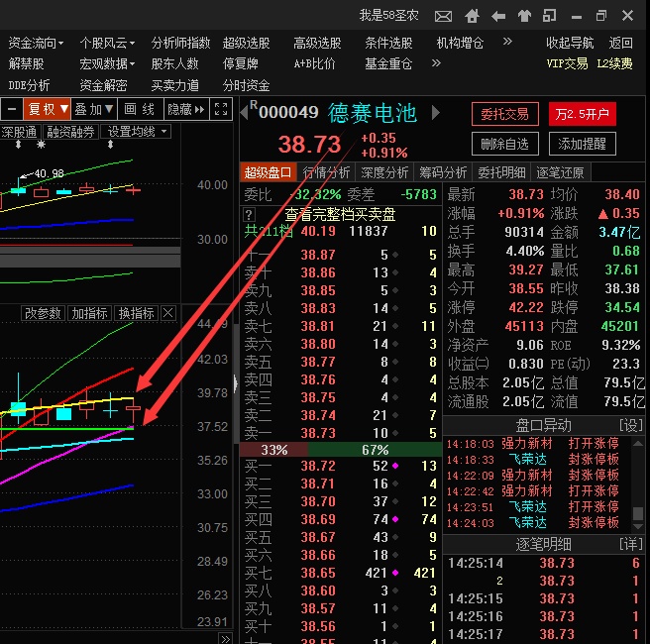Go to previous stock arrow
Viewport: 650px width, 644px height.
(x=245, y=113)
